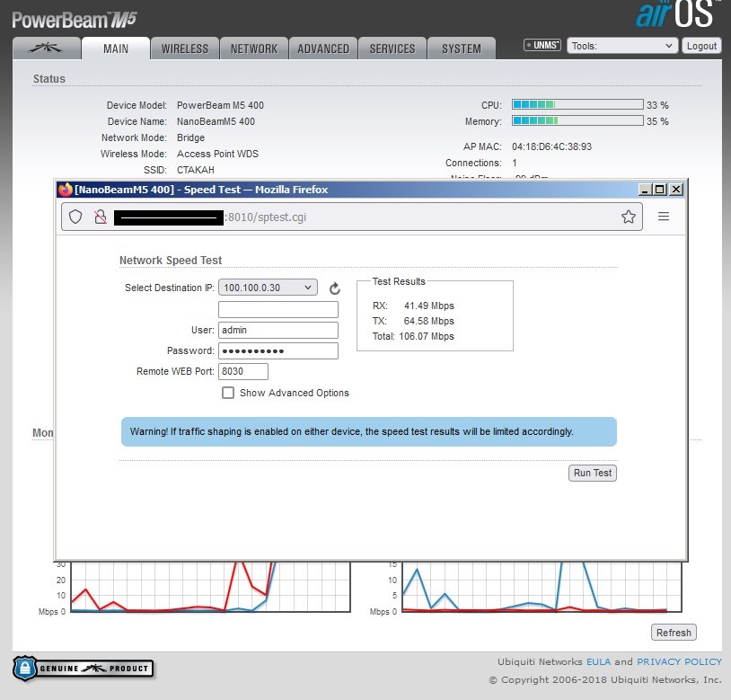Expand the Tools dropdown

622,46
